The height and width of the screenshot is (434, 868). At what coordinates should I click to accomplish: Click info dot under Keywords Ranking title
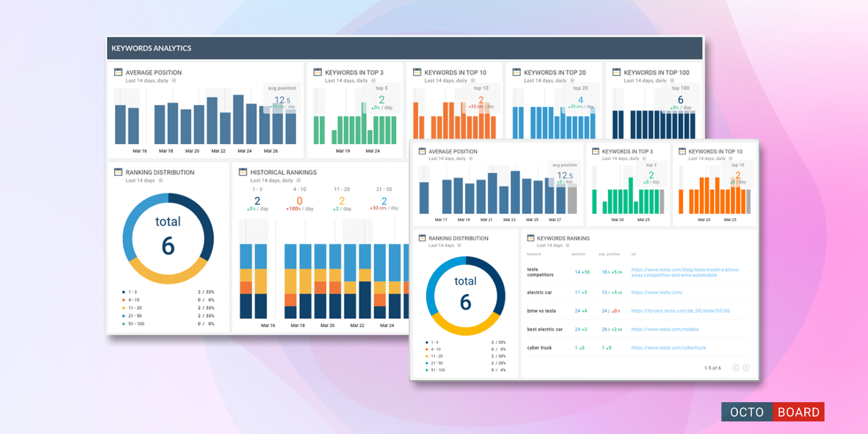click(x=568, y=245)
